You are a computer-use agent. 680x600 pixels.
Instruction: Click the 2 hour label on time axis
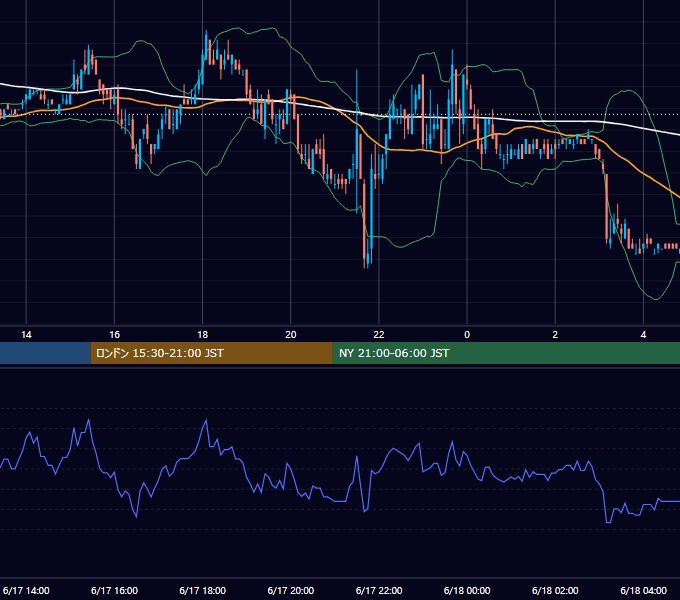[555, 335]
